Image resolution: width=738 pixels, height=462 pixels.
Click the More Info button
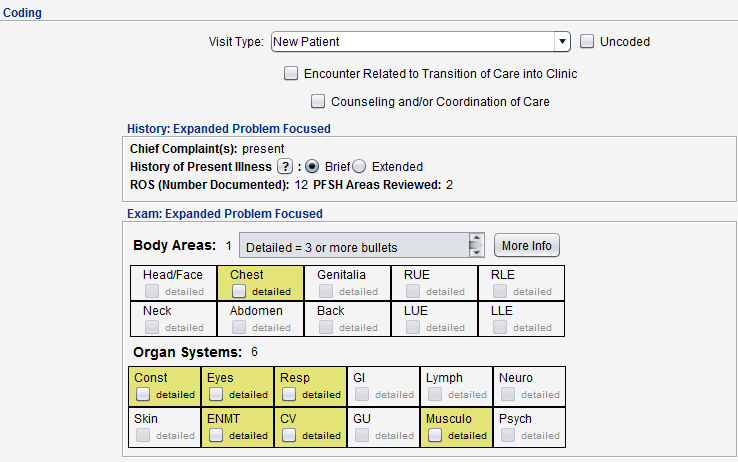pos(527,246)
